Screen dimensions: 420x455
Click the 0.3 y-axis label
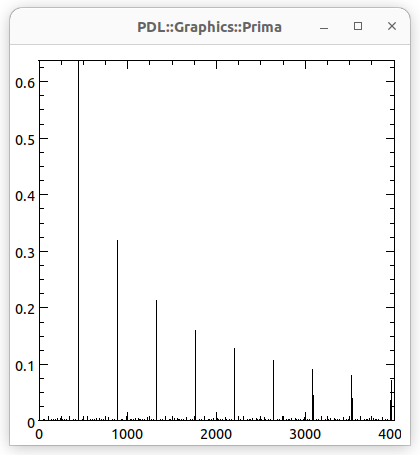pos(25,253)
